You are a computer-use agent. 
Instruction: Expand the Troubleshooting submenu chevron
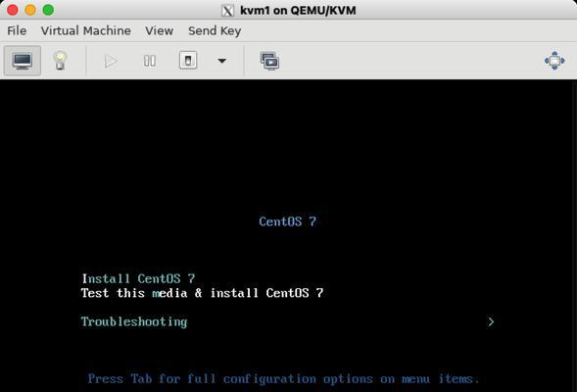491,322
